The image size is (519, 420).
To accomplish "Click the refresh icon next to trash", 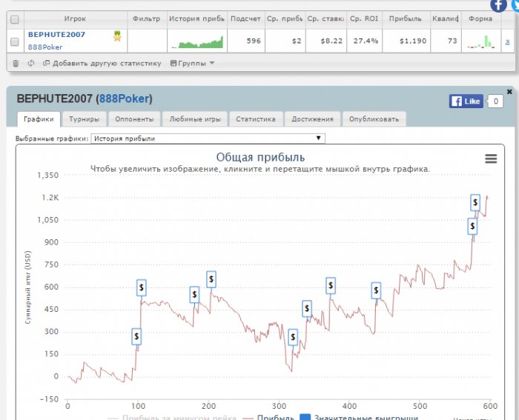I will point(30,64).
